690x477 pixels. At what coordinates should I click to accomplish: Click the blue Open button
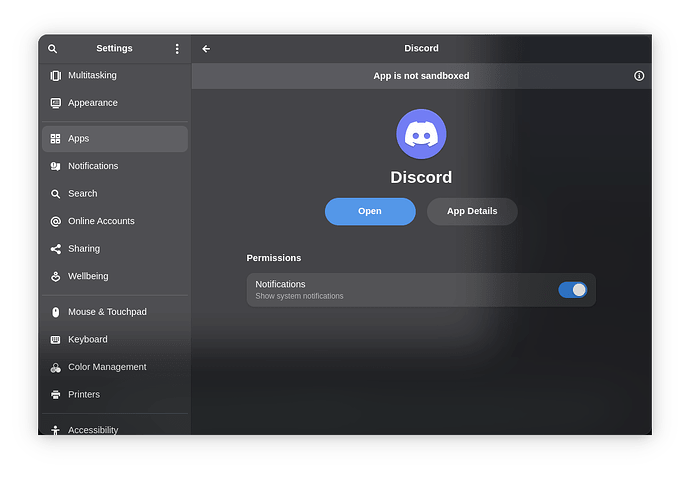[370, 212]
